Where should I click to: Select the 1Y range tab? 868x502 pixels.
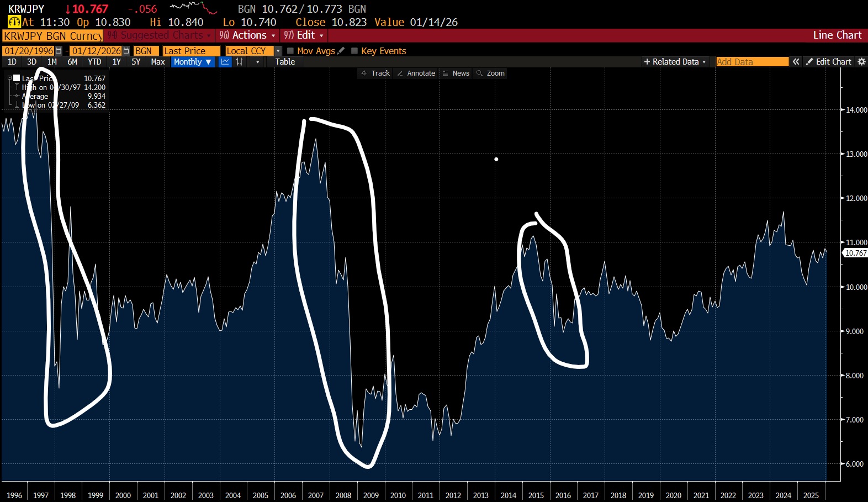117,62
